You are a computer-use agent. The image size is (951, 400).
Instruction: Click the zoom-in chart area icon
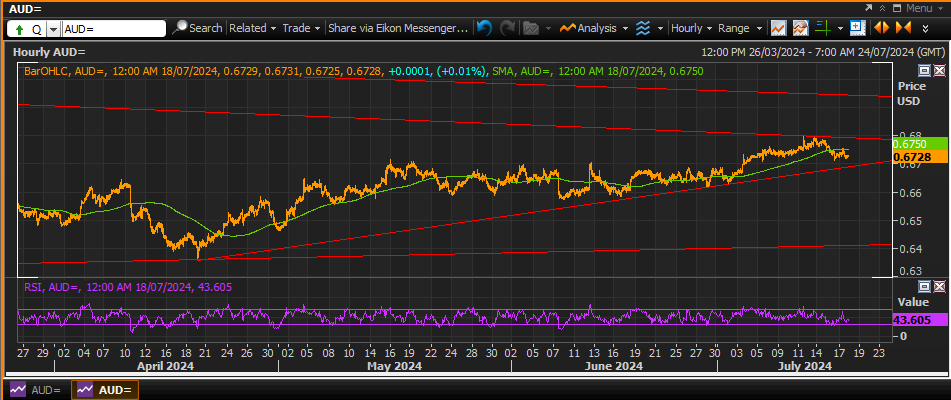tap(857, 28)
